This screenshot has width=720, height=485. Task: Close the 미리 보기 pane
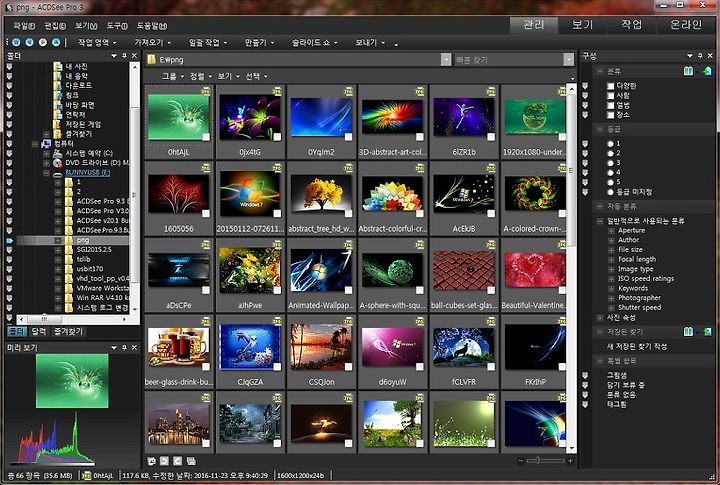pos(134,348)
